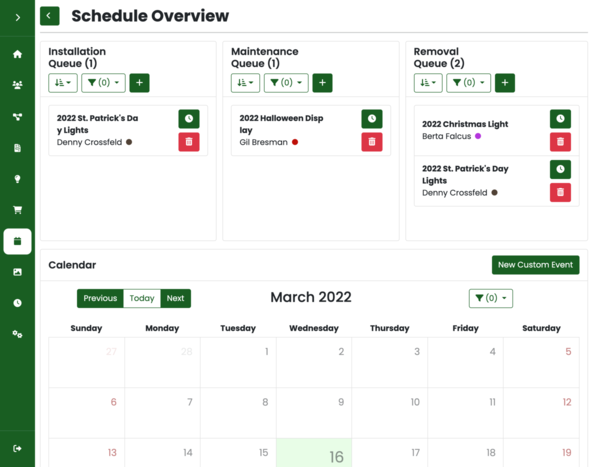This screenshot has width=593, height=467.
Task: Click the logout icon at the sidebar bottom
Action: pos(17,448)
